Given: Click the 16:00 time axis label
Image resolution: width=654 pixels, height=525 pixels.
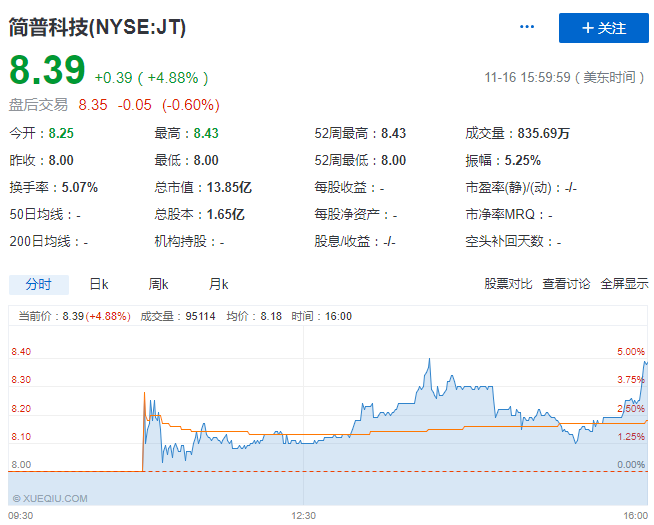Looking at the screenshot, I should (635, 516).
